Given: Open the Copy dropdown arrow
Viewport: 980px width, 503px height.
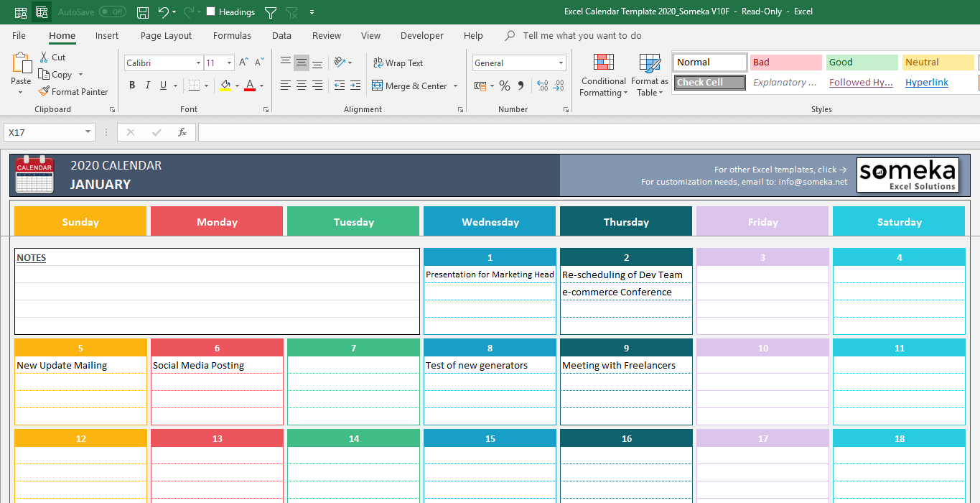Looking at the screenshot, I should coord(80,75).
